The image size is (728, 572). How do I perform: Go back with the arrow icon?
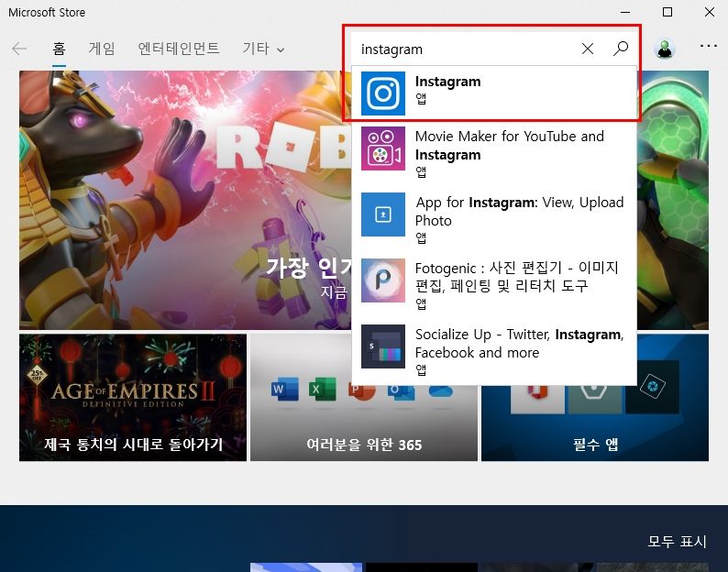pyautogui.click(x=19, y=49)
